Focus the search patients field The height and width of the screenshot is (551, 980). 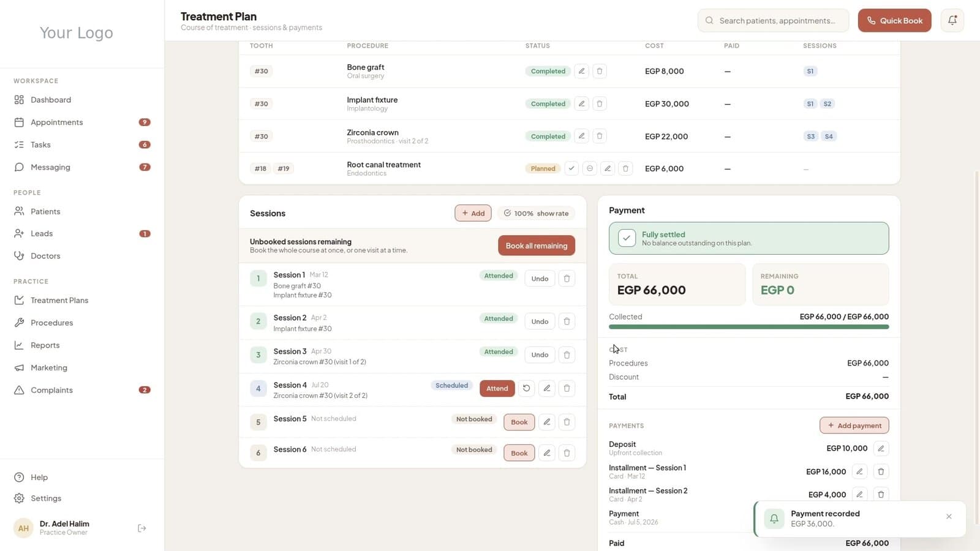click(x=773, y=20)
